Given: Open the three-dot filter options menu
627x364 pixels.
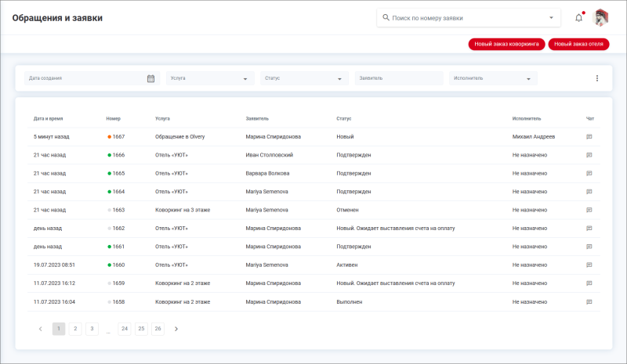Looking at the screenshot, I should pos(597,78).
